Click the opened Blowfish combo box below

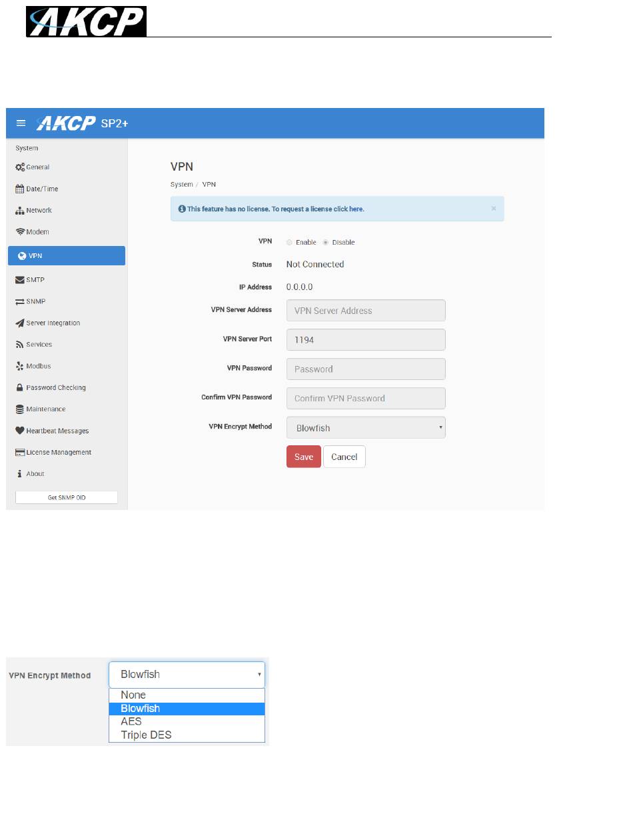[x=187, y=675]
